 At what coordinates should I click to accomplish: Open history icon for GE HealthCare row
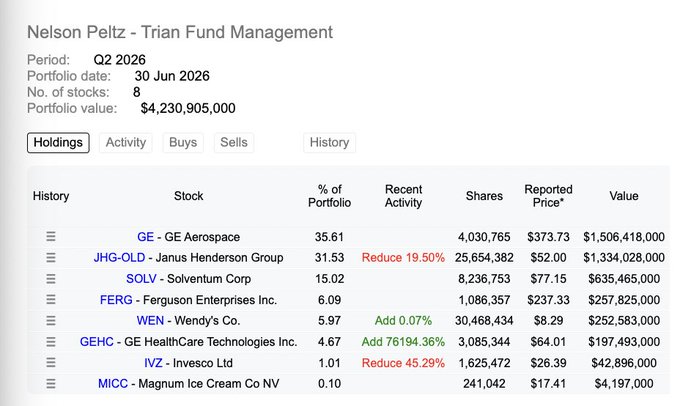click(x=51, y=342)
